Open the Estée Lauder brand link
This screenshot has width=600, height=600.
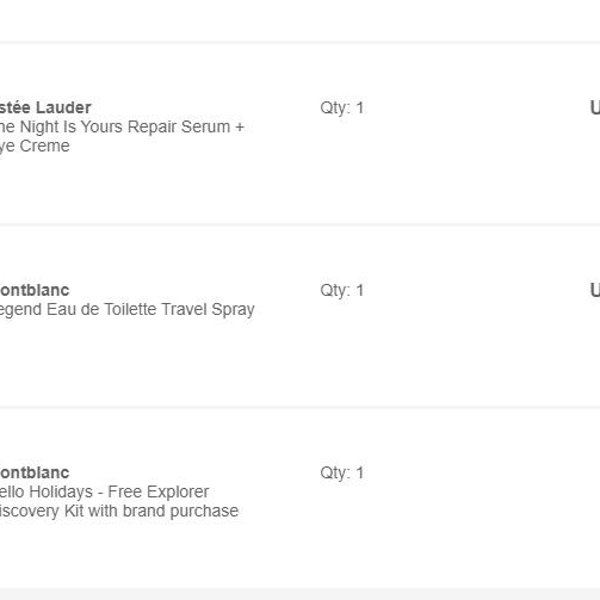(x=45, y=108)
